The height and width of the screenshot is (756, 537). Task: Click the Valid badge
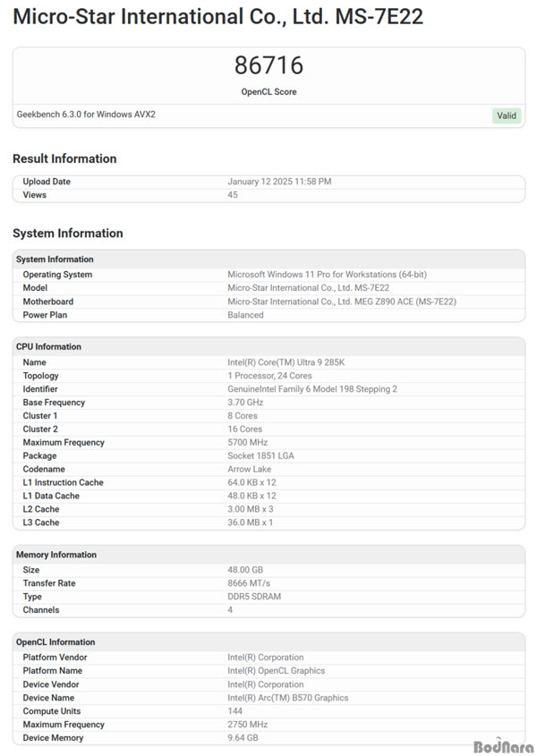tap(507, 115)
